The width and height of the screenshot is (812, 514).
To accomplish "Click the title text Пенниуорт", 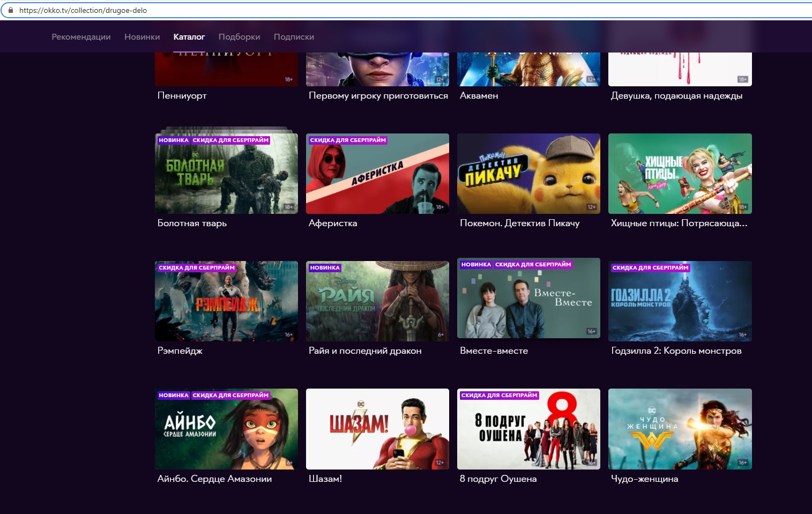I will [x=182, y=95].
